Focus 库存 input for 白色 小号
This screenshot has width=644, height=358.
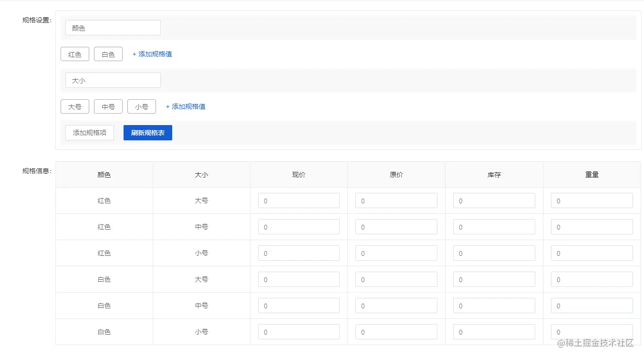(x=494, y=332)
